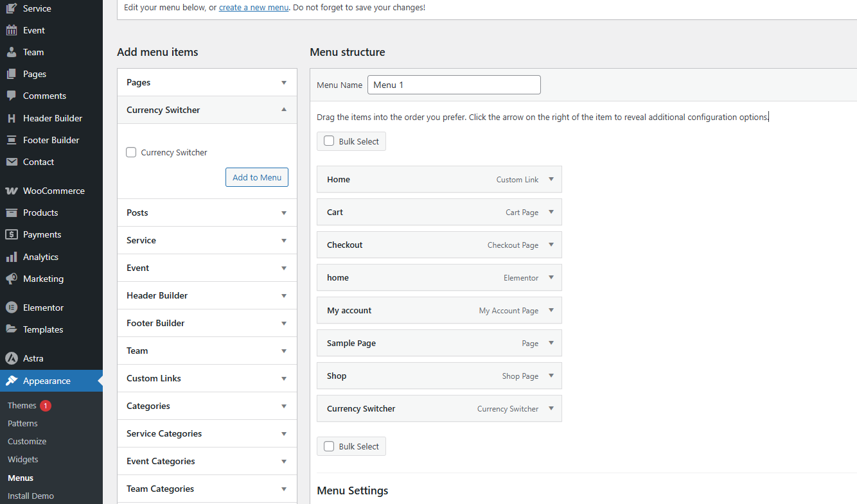Click the WooCommerce icon in sidebar
The width and height of the screenshot is (857, 504).
[x=12, y=191]
